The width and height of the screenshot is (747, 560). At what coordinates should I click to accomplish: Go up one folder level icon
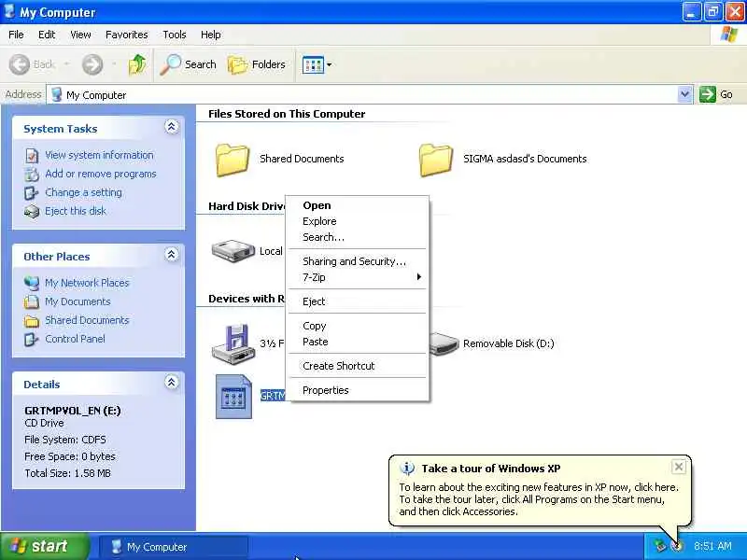[137, 64]
